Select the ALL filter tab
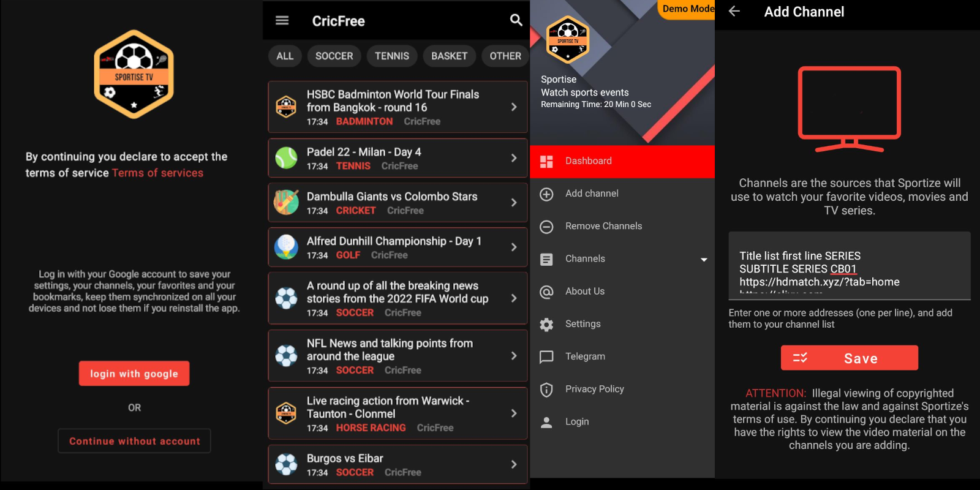Screen dimensions: 980x490 285,56
